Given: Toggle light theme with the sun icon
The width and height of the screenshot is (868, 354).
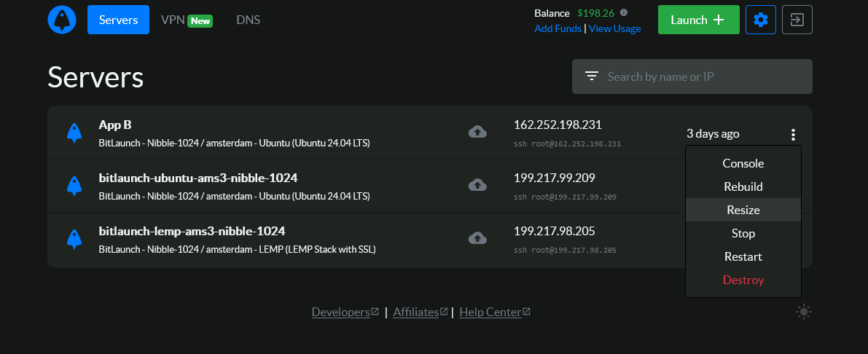Looking at the screenshot, I should coord(804,312).
